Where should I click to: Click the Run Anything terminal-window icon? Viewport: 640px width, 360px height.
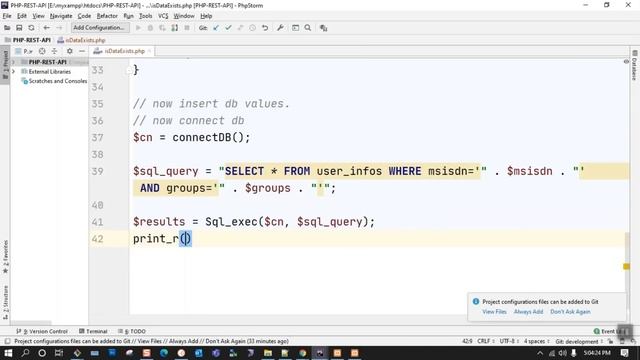(x=296, y=28)
